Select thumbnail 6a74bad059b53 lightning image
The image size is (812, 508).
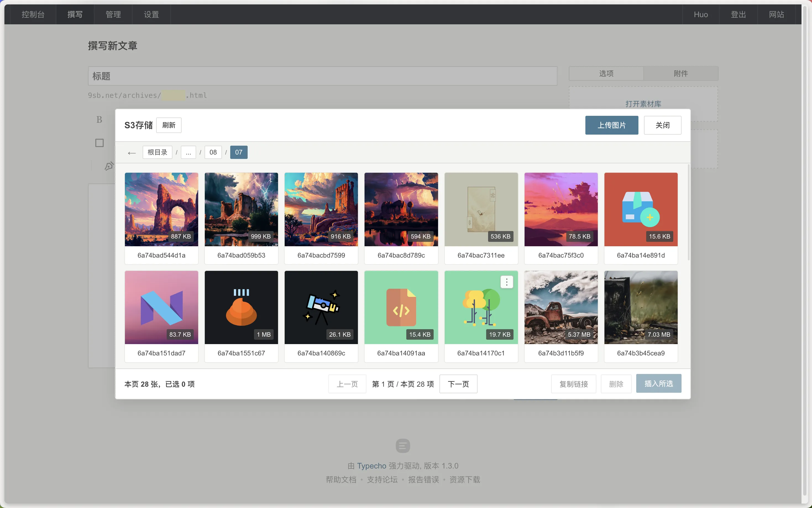pyautogui.click(x=241, y=209)
